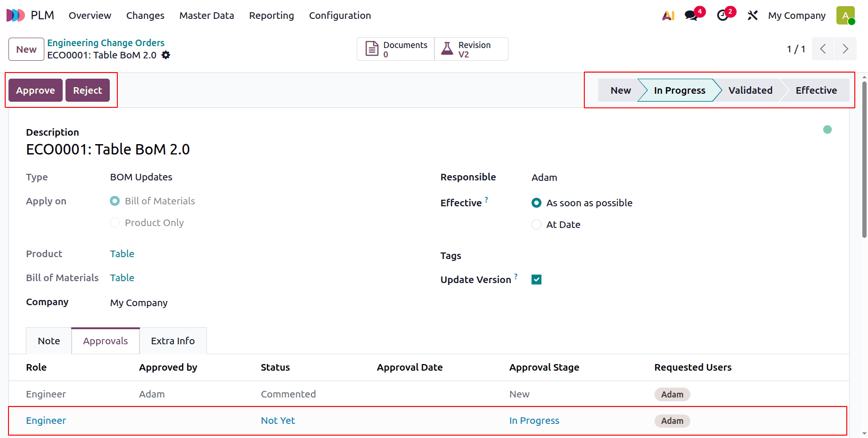Move ECO to Validated stage

(x=750, y=90)
